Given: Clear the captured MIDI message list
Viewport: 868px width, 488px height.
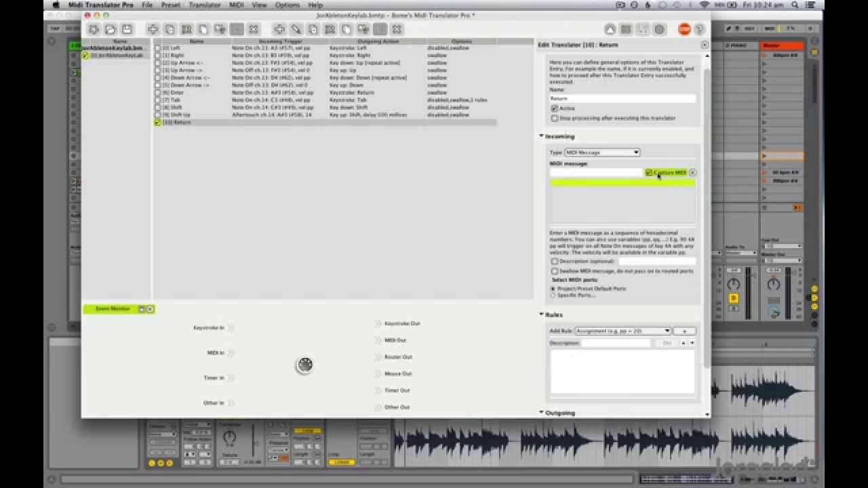Looking at the screenshot, I should [692, 172].
